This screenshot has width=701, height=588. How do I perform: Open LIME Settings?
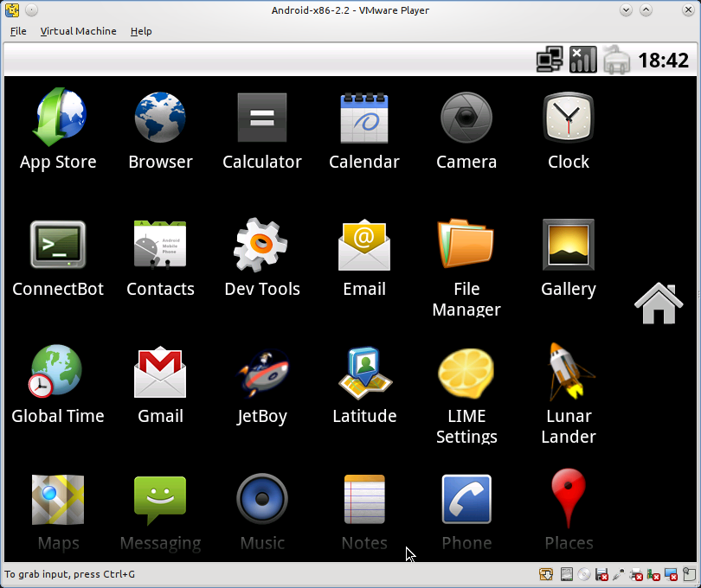(x=466, y=395)
